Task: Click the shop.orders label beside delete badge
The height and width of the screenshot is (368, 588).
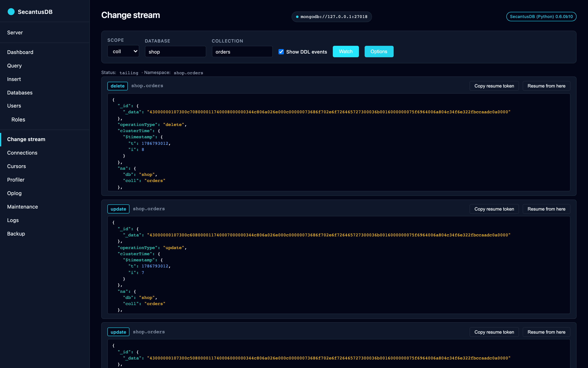Action: (x=147, y=86)
